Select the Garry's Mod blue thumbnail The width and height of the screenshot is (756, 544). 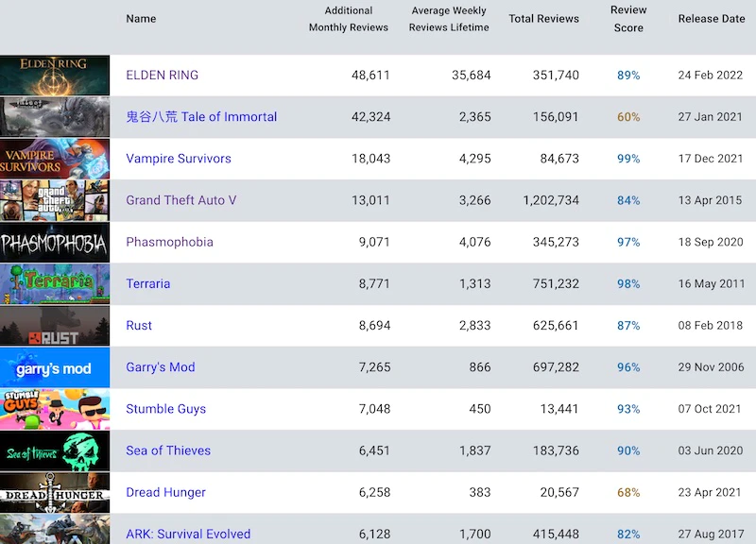click(x=55, y=367)
